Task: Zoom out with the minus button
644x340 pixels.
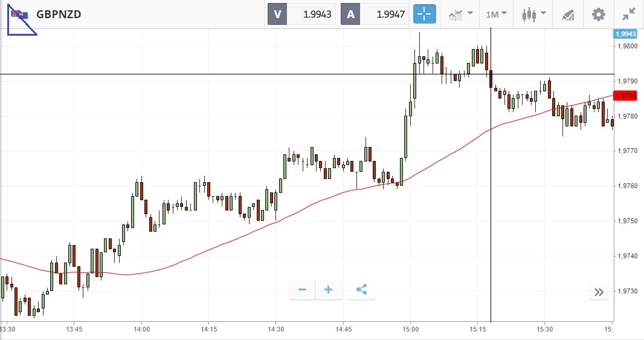Action: pos(302,290)
